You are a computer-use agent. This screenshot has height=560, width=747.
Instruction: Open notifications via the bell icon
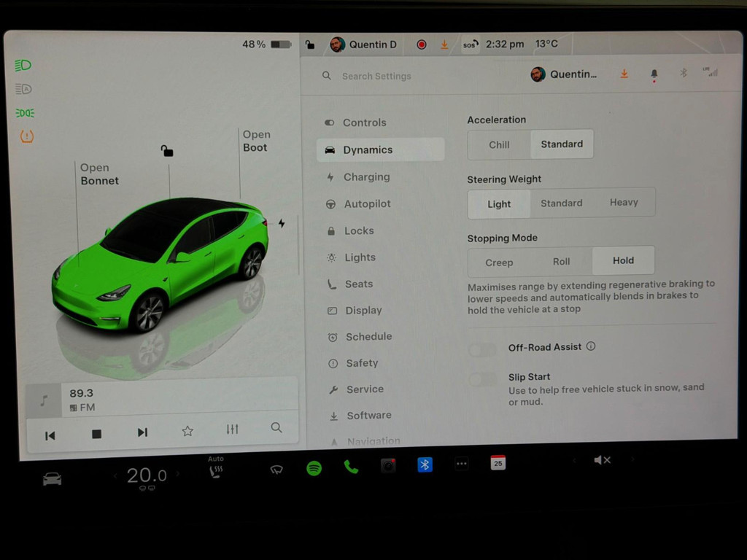654,73
